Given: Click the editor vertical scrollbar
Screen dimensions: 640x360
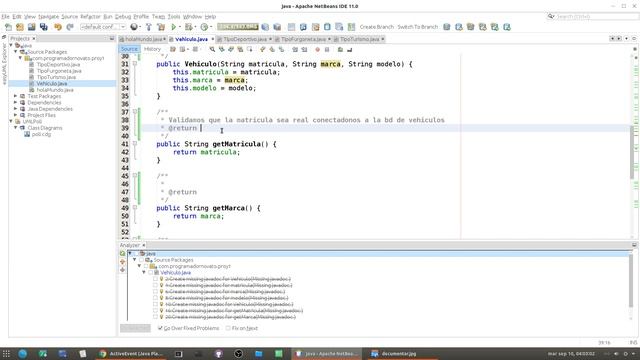Looking at the screenshot, I should (632, 152).
